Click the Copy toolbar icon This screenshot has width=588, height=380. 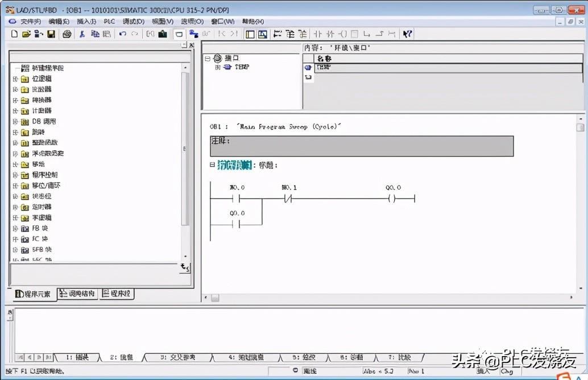pos(95,34)
